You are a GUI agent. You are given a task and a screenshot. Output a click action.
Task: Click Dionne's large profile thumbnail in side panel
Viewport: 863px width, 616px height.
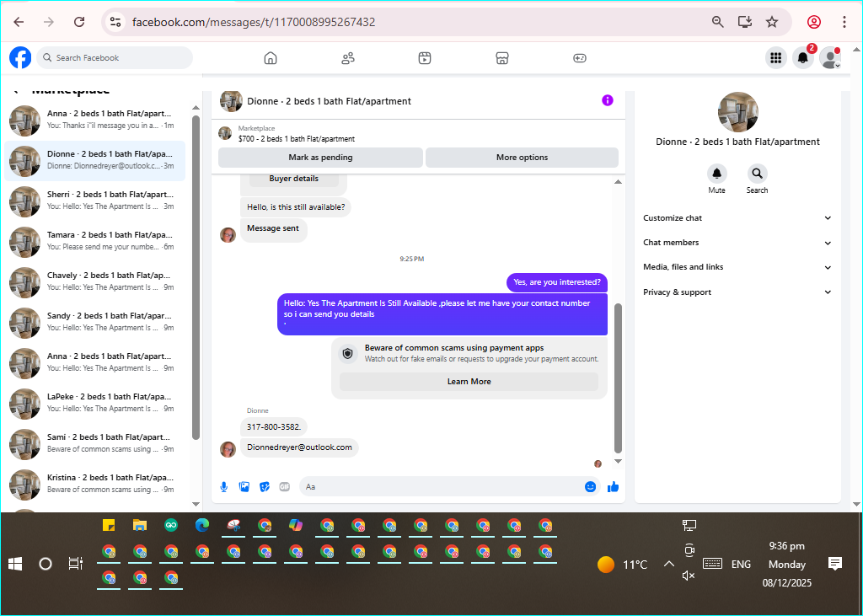pos(738,112)
